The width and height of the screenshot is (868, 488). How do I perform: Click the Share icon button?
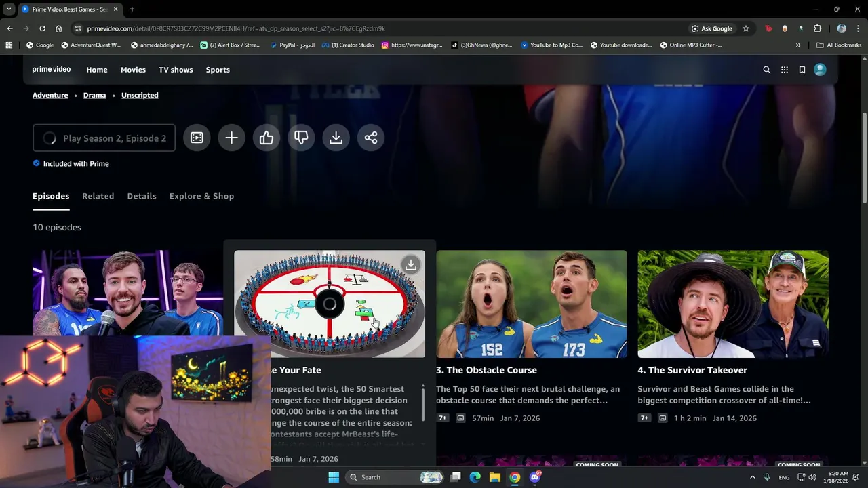pos(371,138)
